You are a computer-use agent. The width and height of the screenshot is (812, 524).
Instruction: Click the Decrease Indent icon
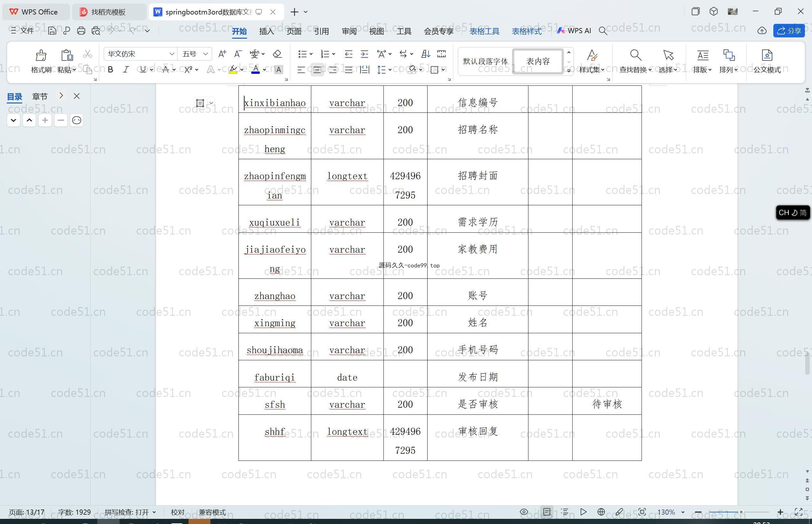[x=348, y=54]
